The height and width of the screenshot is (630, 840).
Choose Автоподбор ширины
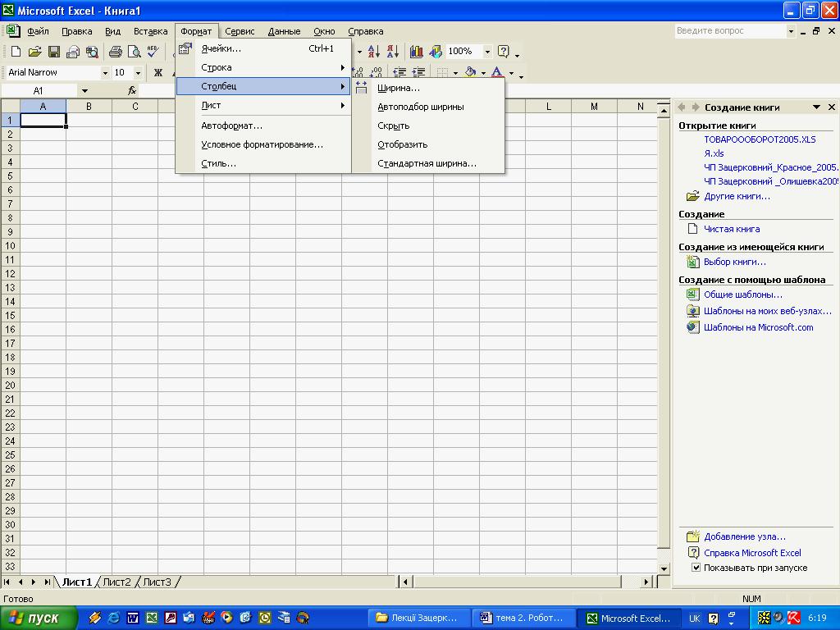(x=428, y=107)
